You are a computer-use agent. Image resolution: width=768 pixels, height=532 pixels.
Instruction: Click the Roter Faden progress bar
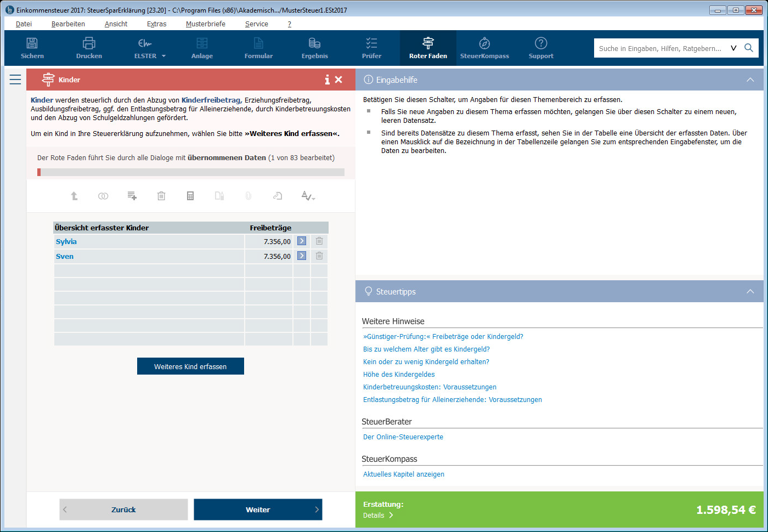(x=191, y=172)
